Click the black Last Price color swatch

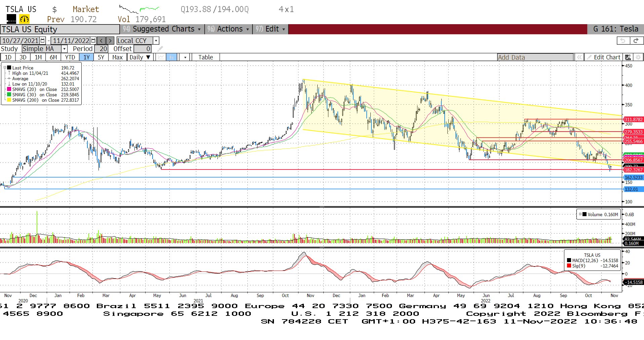9,67
